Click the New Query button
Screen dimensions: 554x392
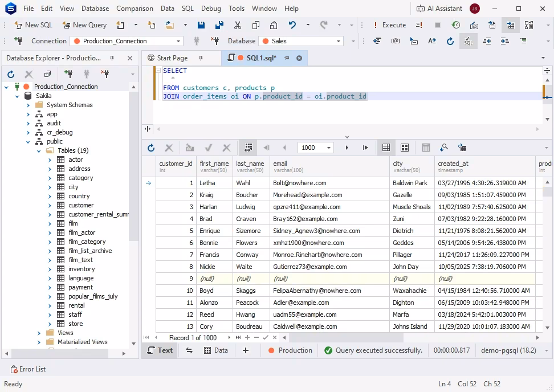[84, 25]
